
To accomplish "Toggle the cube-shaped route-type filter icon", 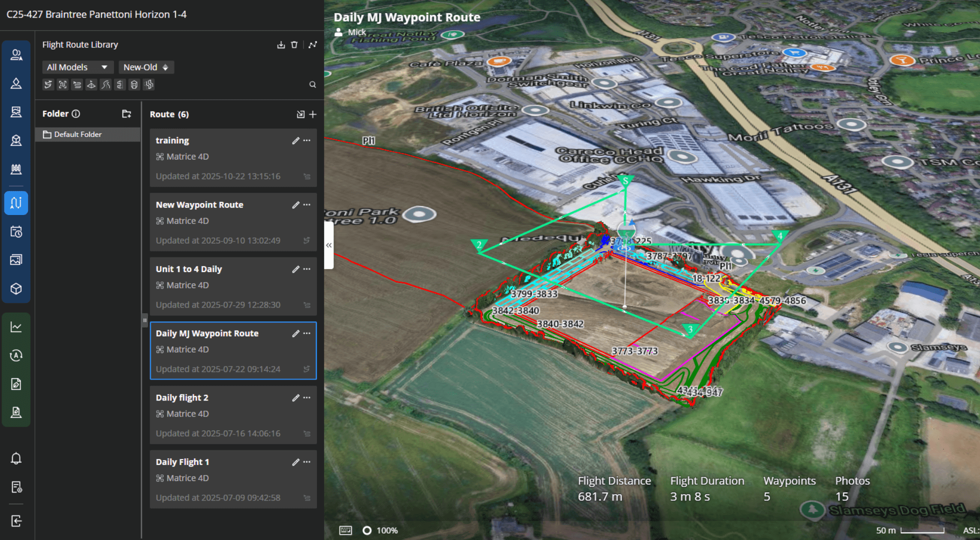I will [134, 84].
